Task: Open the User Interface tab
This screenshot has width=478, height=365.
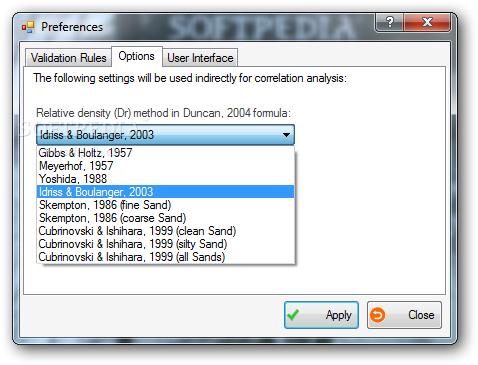Action: (x=200, y=58)
